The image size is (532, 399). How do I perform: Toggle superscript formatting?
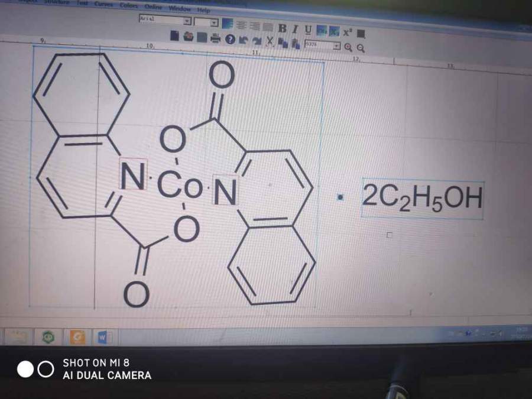[348, 33]
